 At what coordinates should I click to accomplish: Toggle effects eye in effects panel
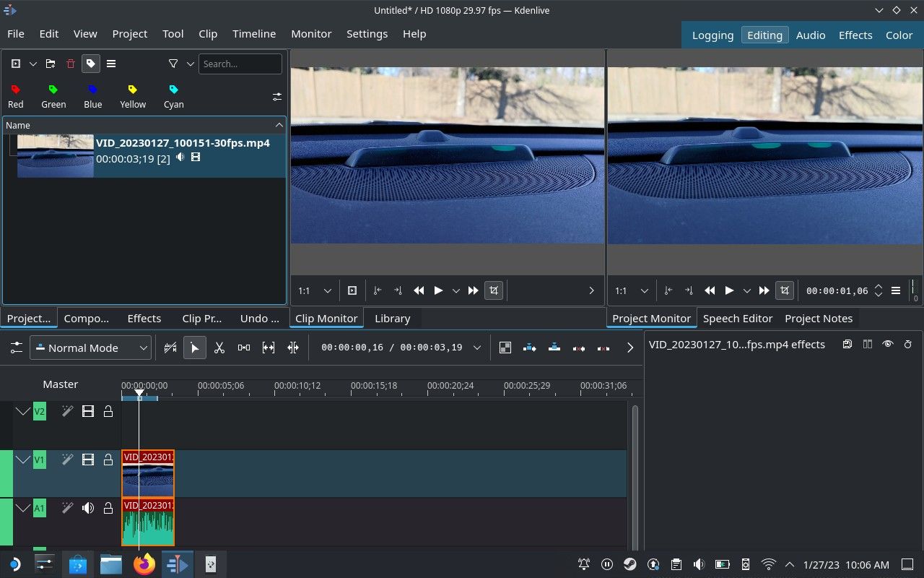[888, 345]
